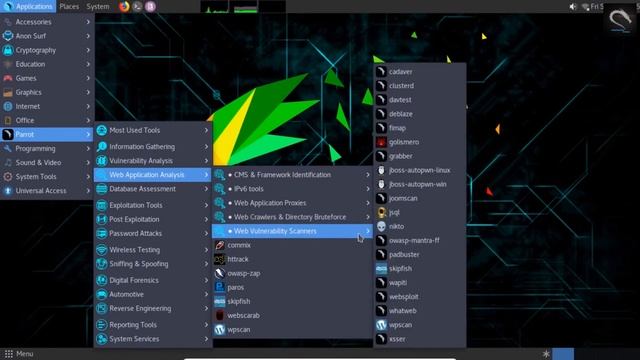Screen dimensions: 640x360
Task: Expand Information Gathering submenu
Action: [153, 147]
